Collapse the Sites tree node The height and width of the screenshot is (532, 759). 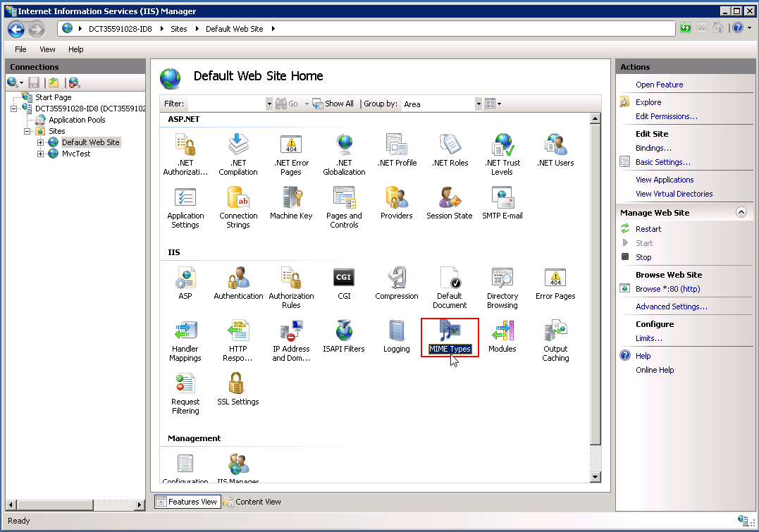tap(27, 131)
